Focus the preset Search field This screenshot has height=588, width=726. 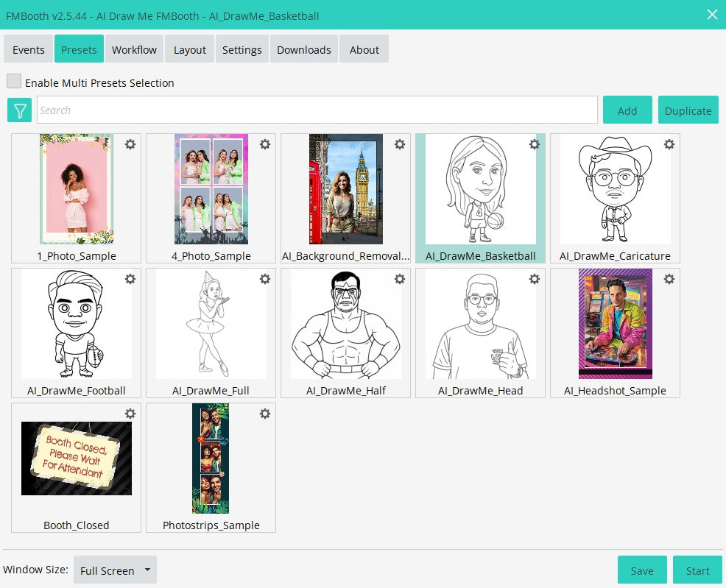tap(317, 110)
